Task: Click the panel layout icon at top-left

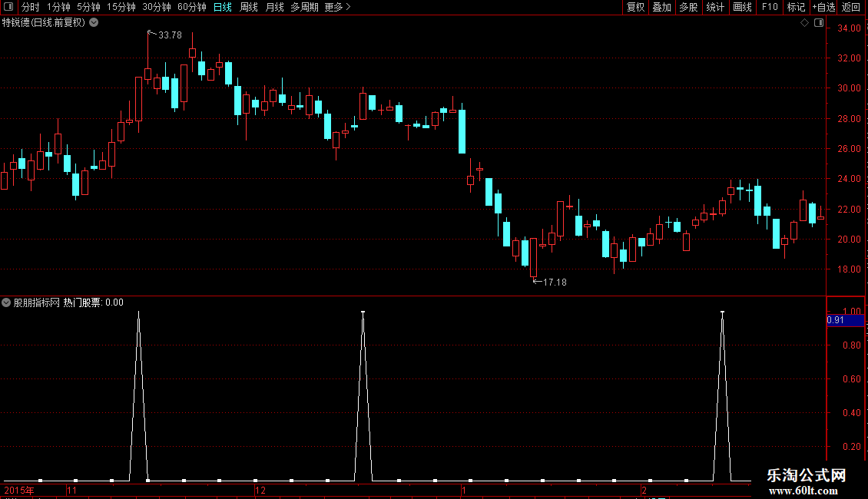Action: [x=8, y=7]
